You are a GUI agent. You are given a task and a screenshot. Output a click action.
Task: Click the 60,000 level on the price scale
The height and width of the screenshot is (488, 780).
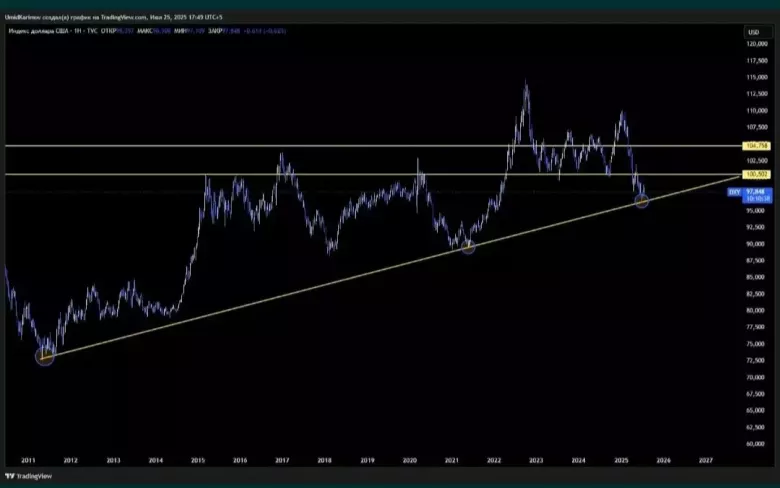click(x=756, y=444)
